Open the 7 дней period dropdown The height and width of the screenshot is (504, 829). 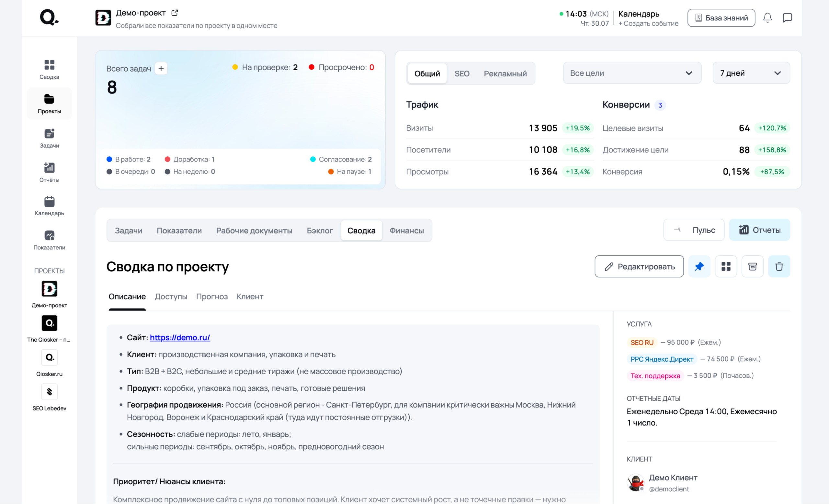[751, 73]
